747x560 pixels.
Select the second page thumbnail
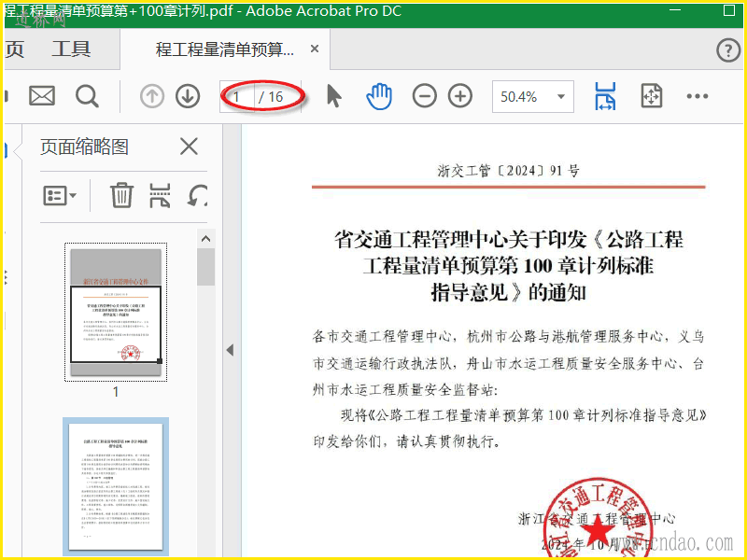tap(116, 486)
